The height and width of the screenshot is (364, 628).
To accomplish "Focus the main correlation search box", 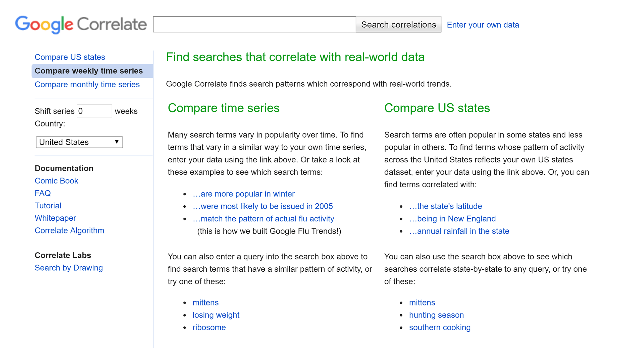I will [254, 25].
